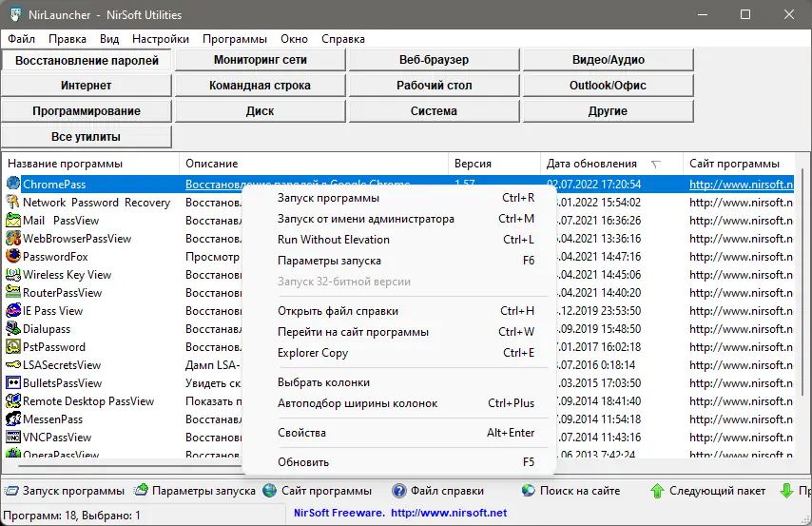Open Файл справки from bottom toolbar
This screenshot has height=526, width=812.
(438, 491)
